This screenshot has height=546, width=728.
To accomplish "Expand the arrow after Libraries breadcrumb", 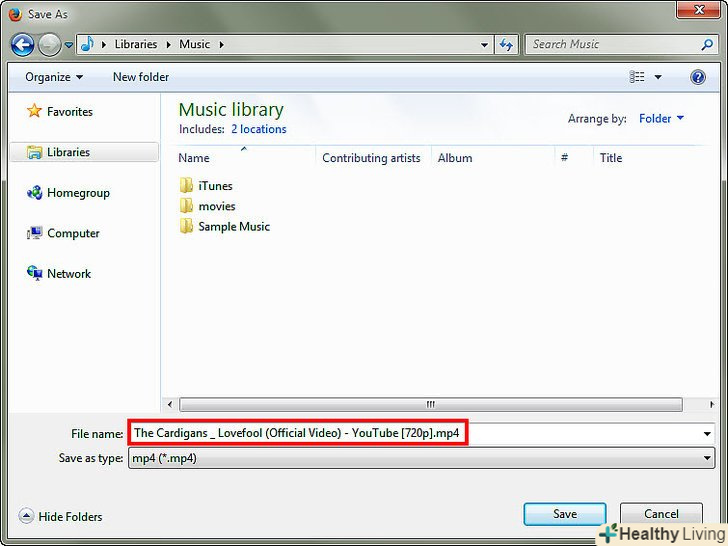I will pos(169,45).
